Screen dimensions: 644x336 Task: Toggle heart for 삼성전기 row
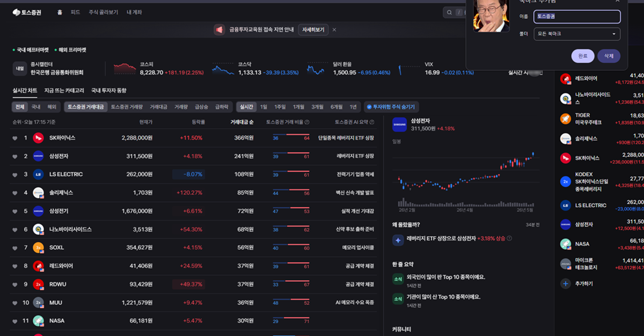click(15, 211)
